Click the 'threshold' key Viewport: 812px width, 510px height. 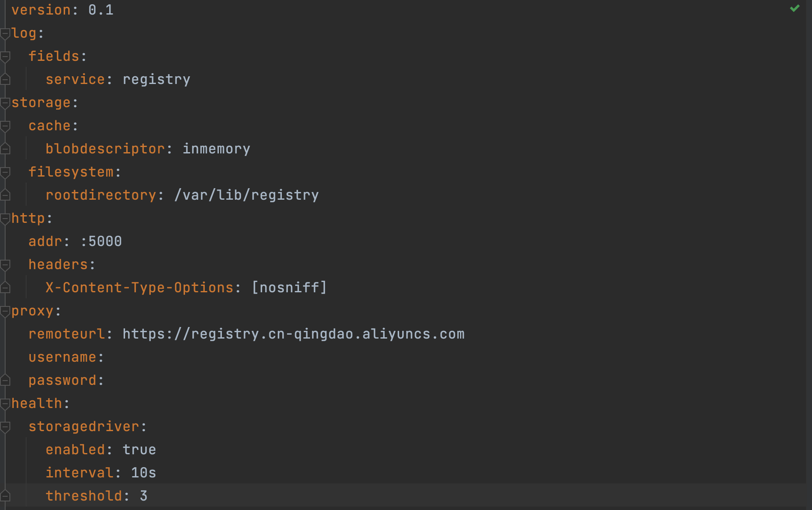(84, 496)
